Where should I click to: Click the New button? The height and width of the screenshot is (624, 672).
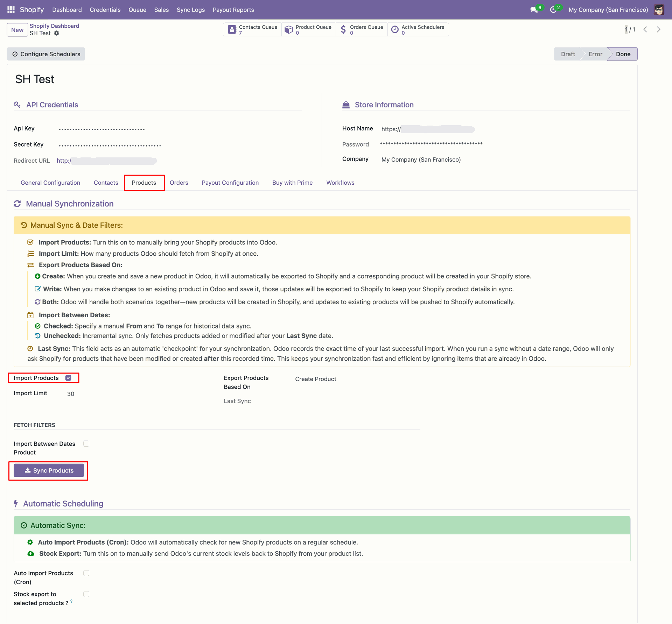[17, 30]
